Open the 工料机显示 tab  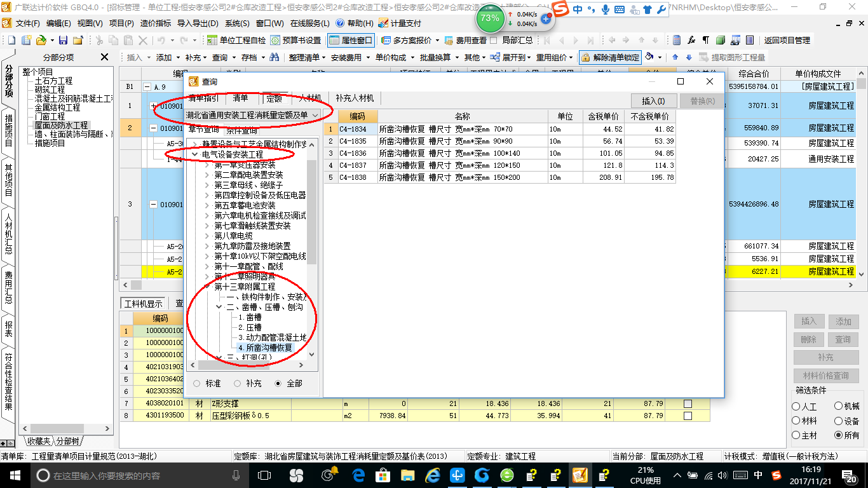(x=143, y=304)
